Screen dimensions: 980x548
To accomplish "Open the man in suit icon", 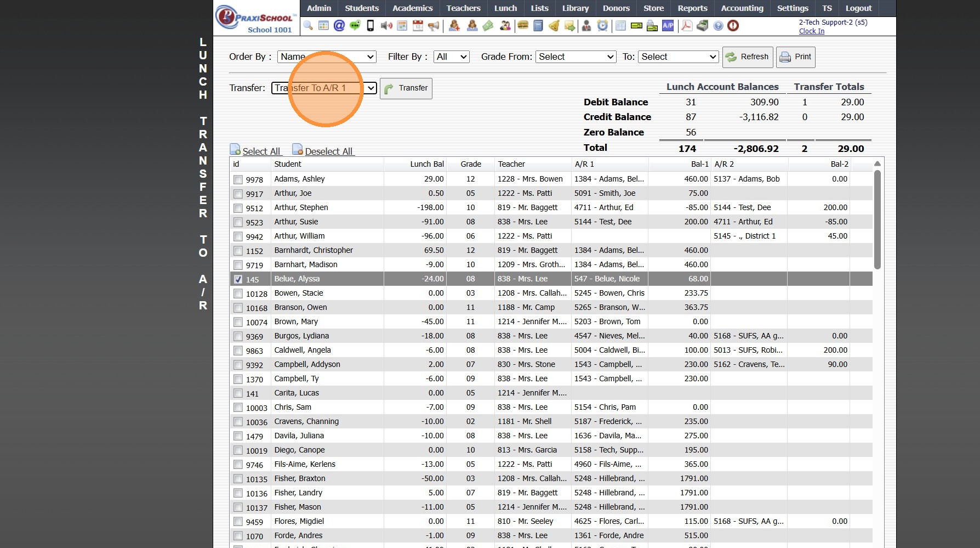I will [x=586, y=26].
